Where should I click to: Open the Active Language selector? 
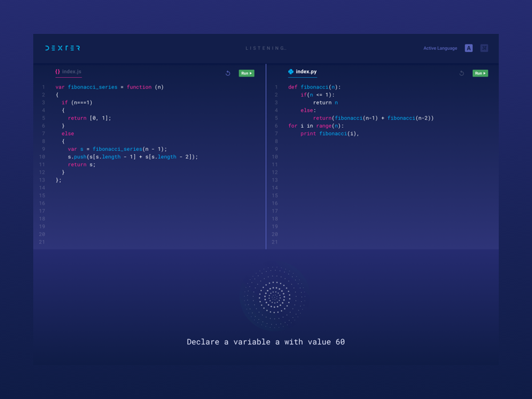click(440, 48)
